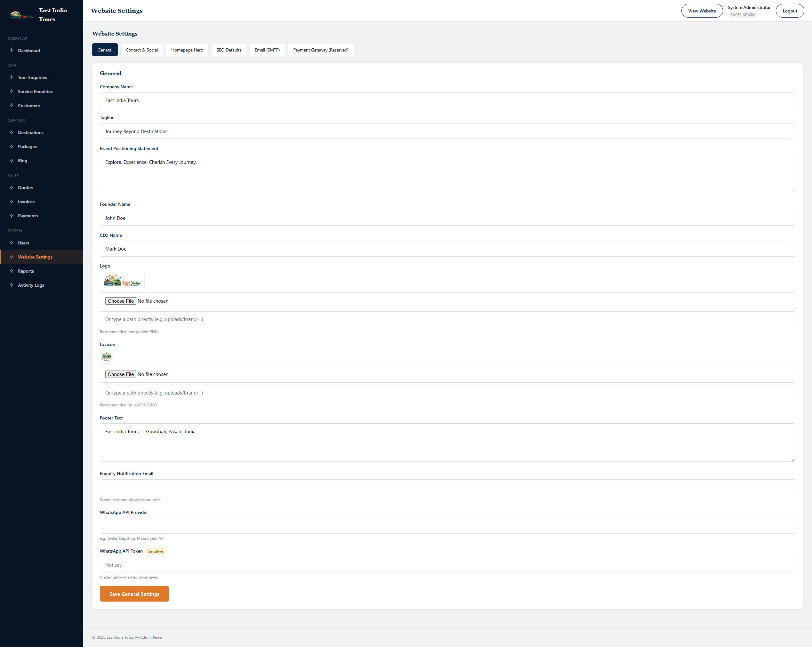Open the Homepage Hero tab

[x=187, y=50]
